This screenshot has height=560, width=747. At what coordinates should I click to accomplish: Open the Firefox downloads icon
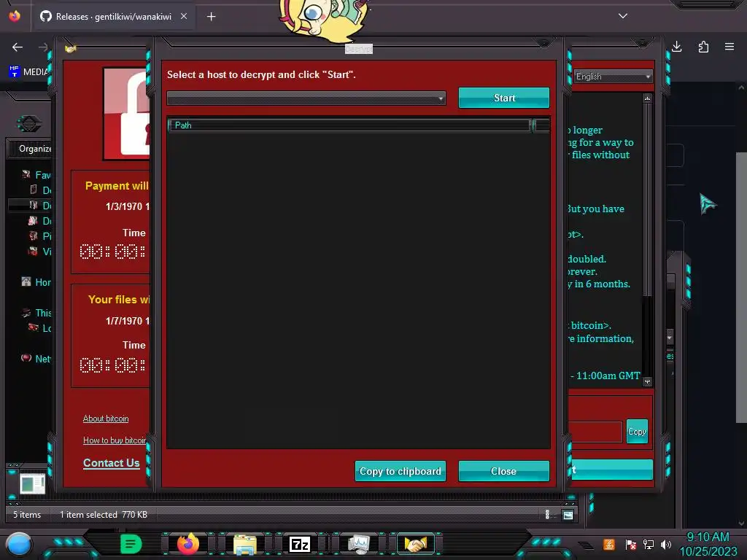(x=676, y=47)
